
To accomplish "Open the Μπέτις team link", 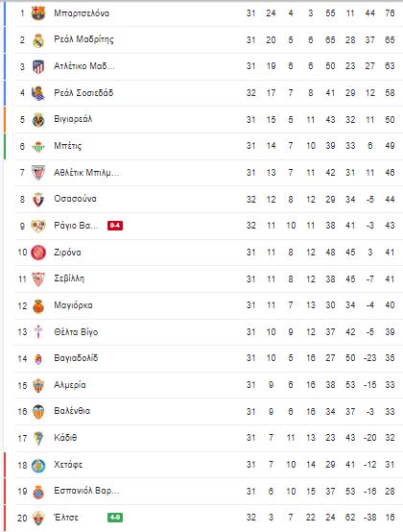I will click(x=68, y=146).
